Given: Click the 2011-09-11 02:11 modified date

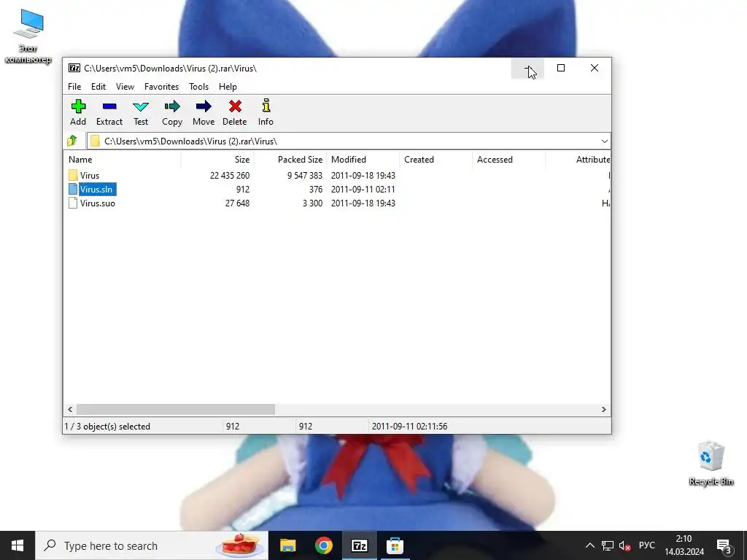Looking at the screenshot, I should [x=363, y=190].
